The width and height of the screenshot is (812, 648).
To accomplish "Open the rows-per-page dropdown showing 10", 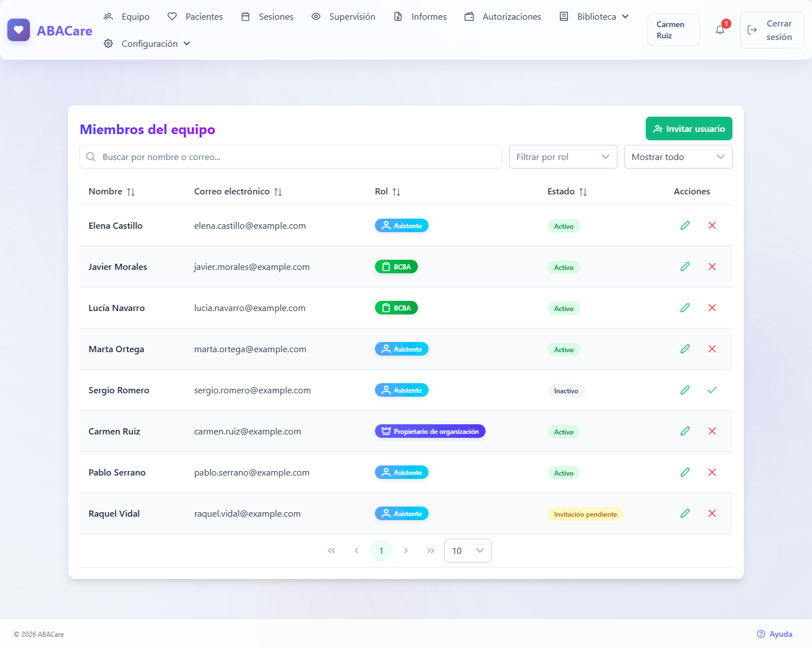I will tap(468, 551).
